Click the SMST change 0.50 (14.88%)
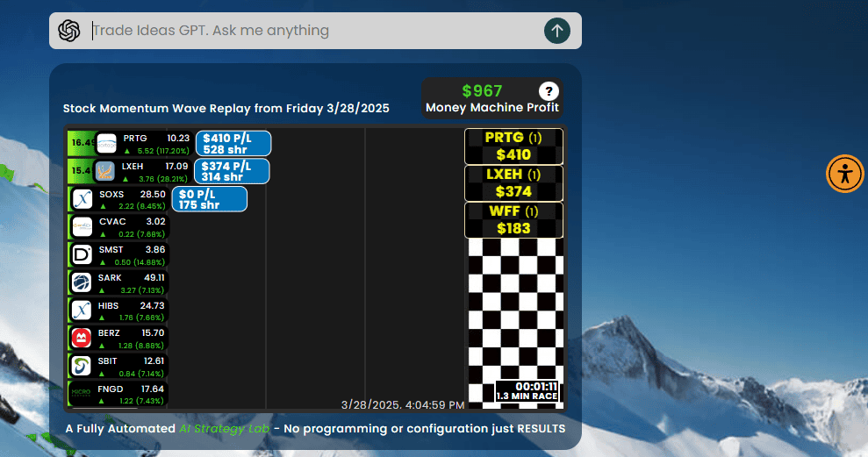Screen dimensions: 868x457 pyautogui.click(x=133, y=262)
